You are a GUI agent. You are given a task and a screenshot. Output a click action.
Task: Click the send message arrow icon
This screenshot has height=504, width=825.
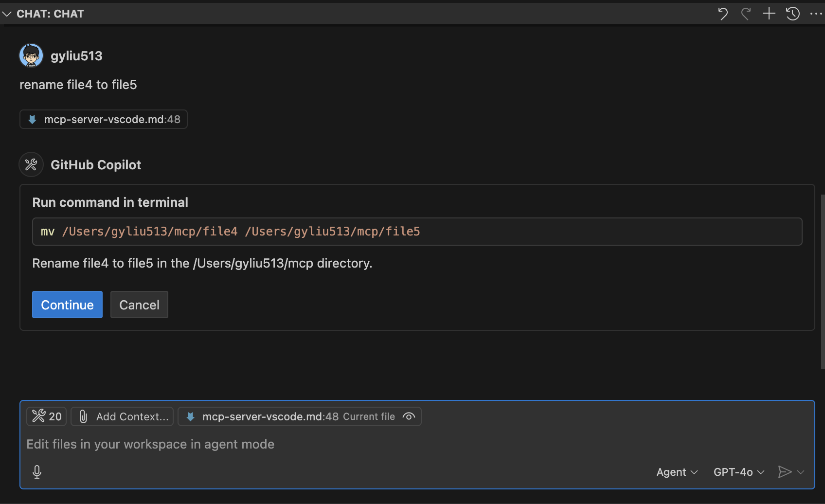[x=785, y=472]
